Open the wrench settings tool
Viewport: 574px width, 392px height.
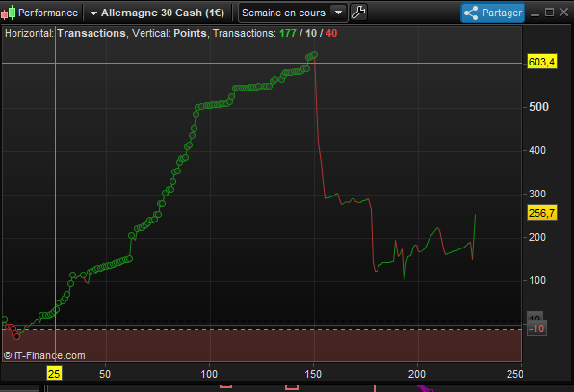(x=358, y=13)
